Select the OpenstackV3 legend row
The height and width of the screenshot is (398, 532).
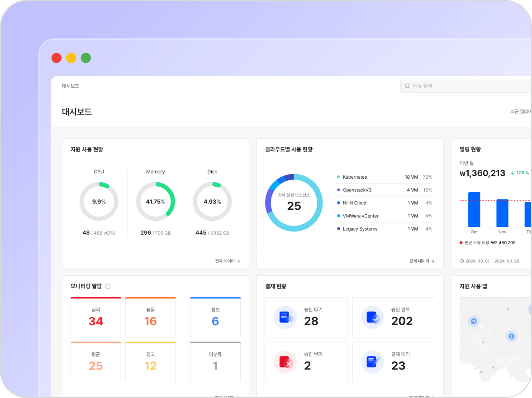coord(385,190)
